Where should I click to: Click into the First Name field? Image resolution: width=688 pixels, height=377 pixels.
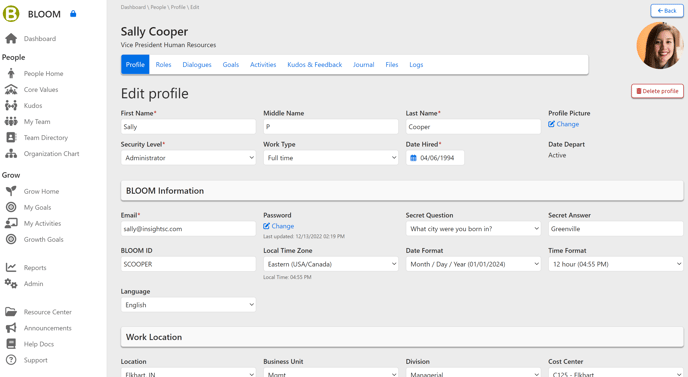188,127
